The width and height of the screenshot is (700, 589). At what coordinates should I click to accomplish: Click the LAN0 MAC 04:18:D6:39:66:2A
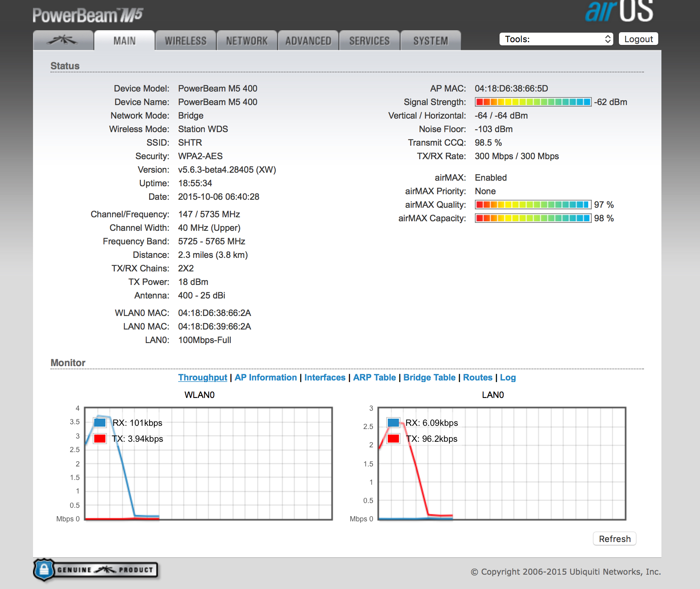215,326
